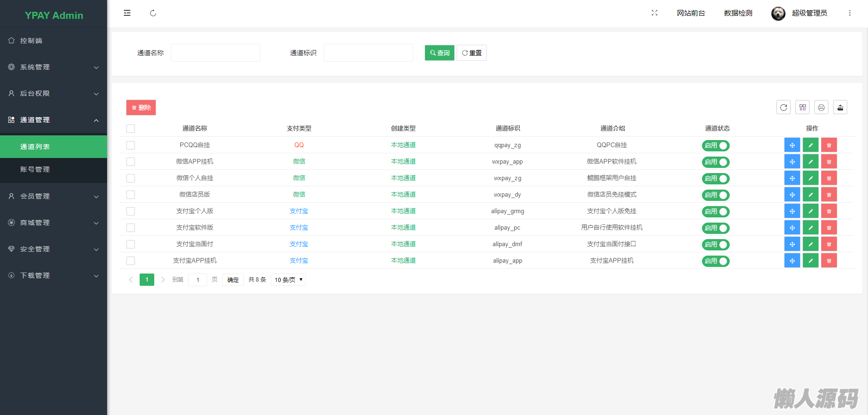
Task: Click red delete icon for 支付宝APP挂机 row
Action: click(x=829, y=261)
